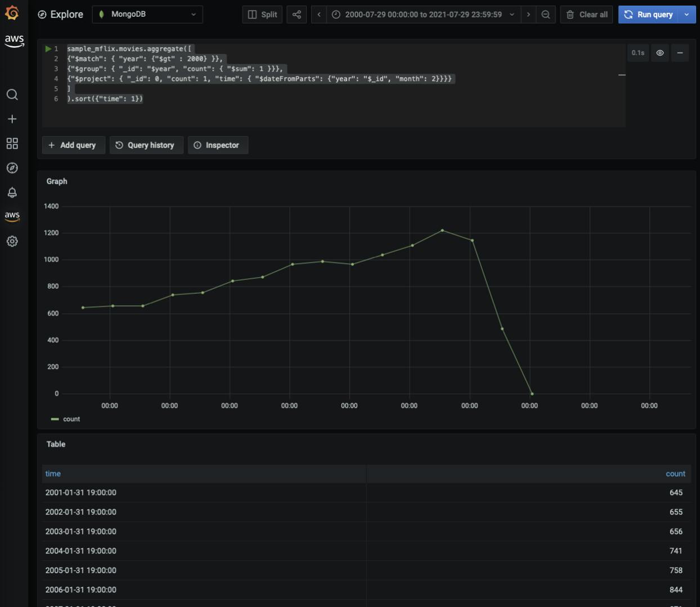700x607 pixels.
Task: Click the Grafana logo home icon
Action: click(x=12, y=13)
